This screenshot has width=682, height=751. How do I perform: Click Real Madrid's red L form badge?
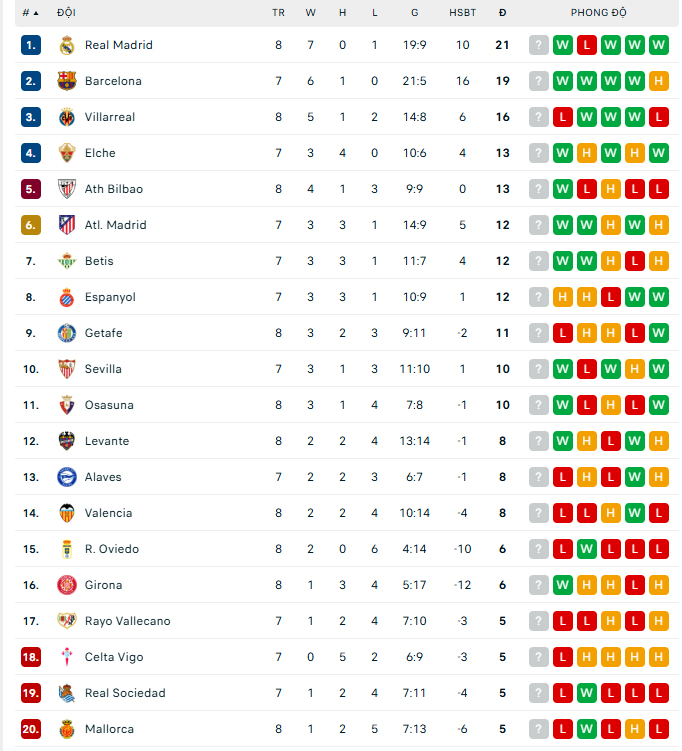tap(587, 45)
